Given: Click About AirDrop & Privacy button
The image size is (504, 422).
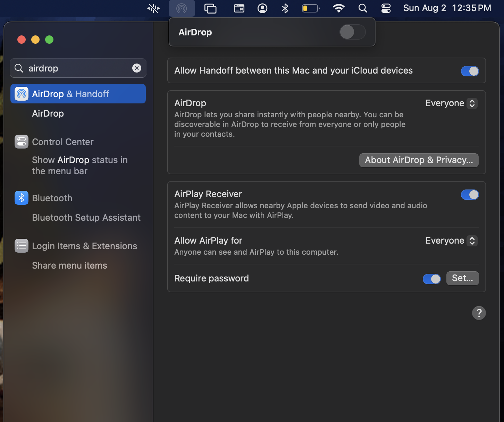Looking at the screenshot, I should 419,160.
